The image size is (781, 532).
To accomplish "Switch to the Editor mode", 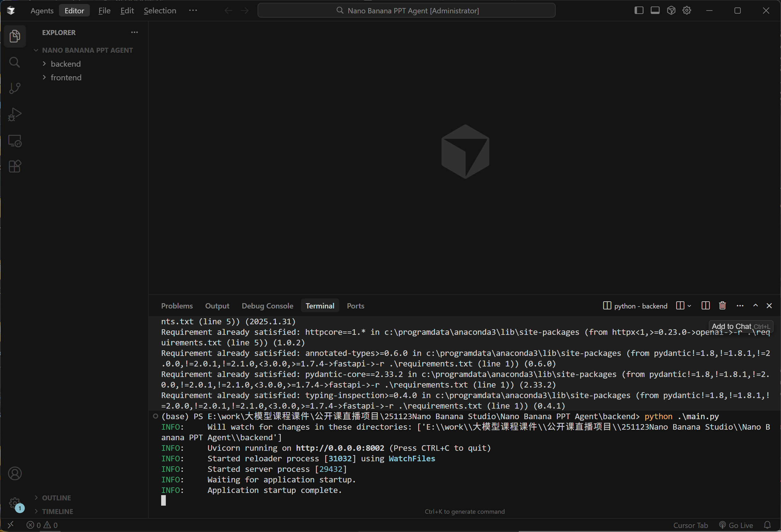I will point(74,11).
